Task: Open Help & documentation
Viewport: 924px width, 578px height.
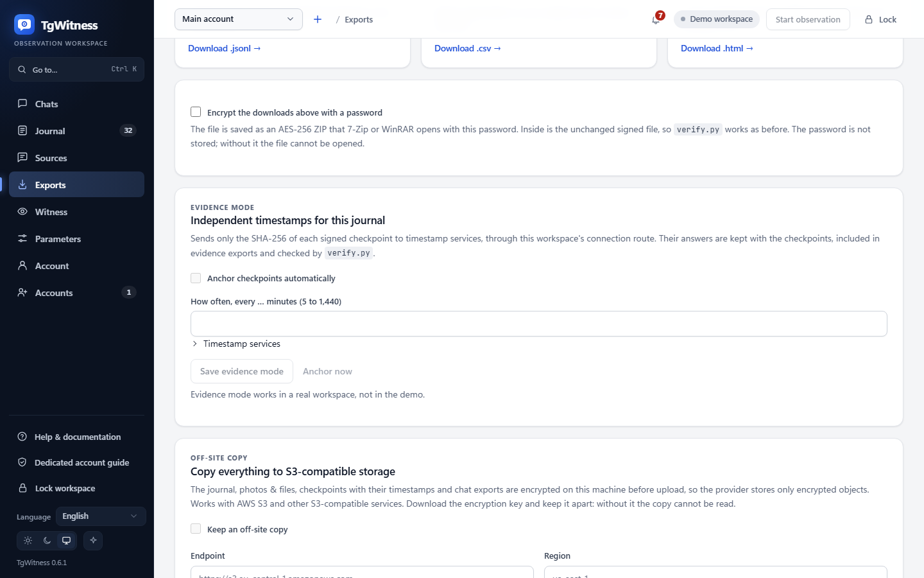Action: [x=76, y=437]
